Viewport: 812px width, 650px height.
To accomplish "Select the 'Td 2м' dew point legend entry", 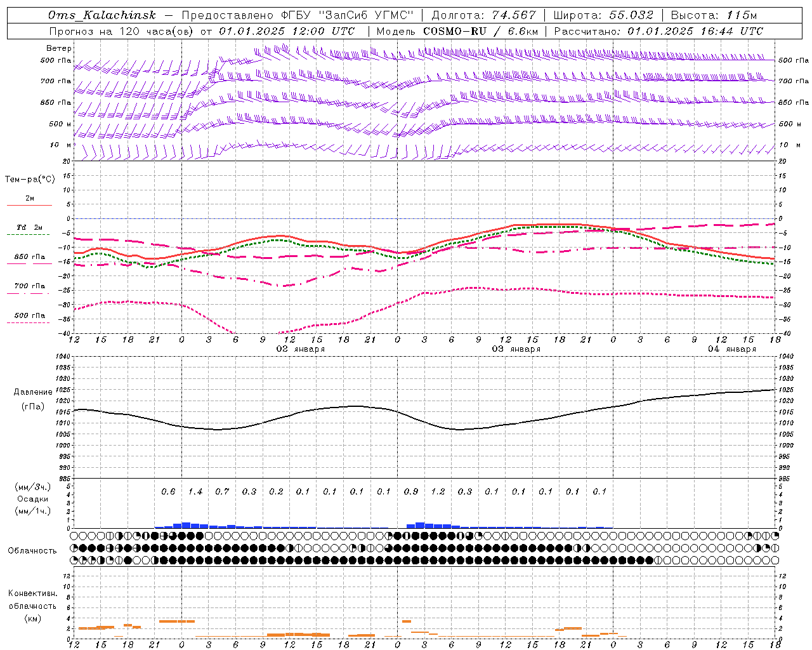I will [30, 227].
